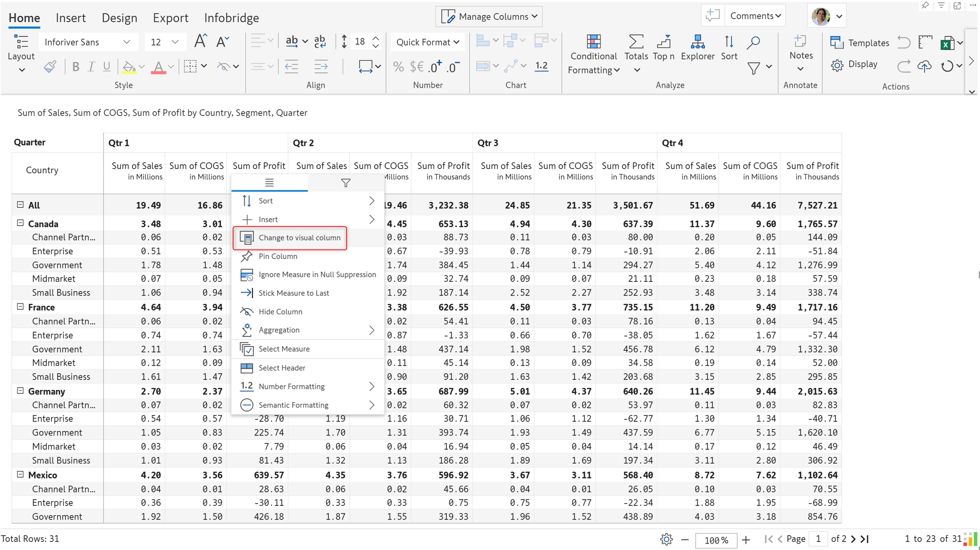
Task: Toggle italic text formatting
Action: [91, 66]
